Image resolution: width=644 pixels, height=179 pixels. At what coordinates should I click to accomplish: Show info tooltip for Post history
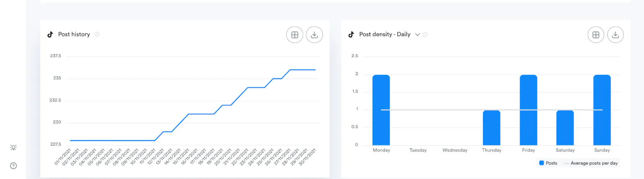coord(97,35)
